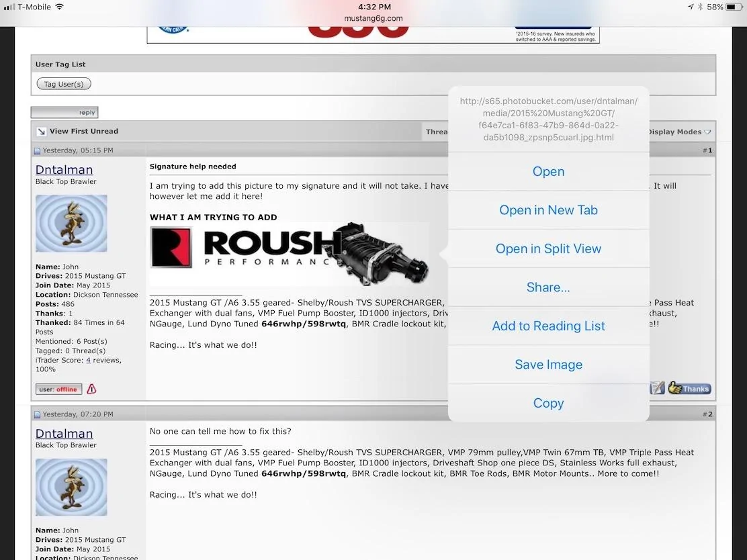Tap the location arrow in status bar
Screen dimensions: 747x560
(691, 7)
